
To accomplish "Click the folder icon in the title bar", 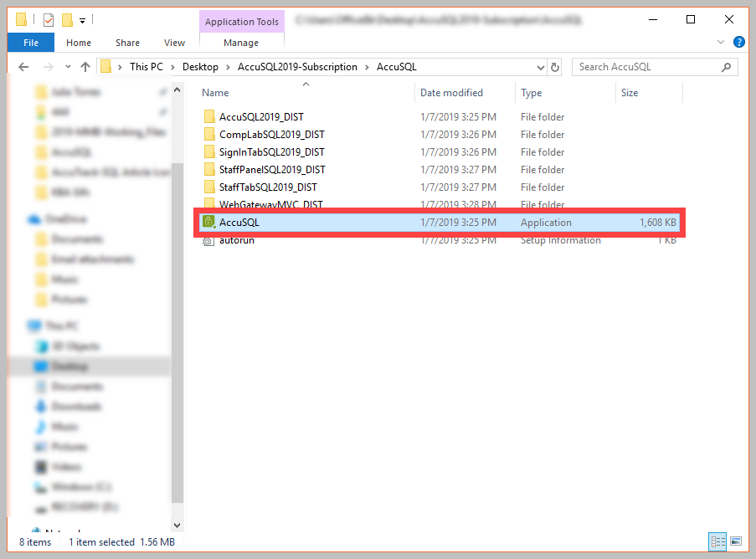I will pos(21,20).
